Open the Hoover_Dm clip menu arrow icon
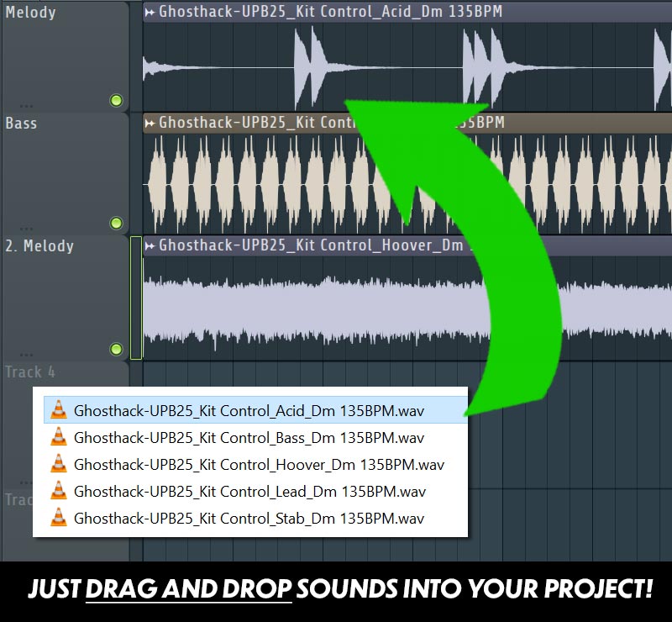The height and width of the screenshot is (622, 672). coord(150,246)
